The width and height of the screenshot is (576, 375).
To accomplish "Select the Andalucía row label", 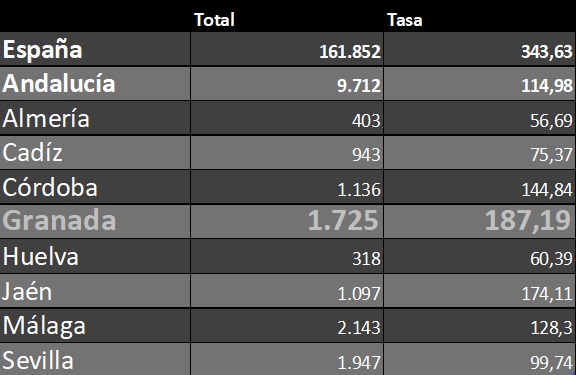I will [59, 84].
